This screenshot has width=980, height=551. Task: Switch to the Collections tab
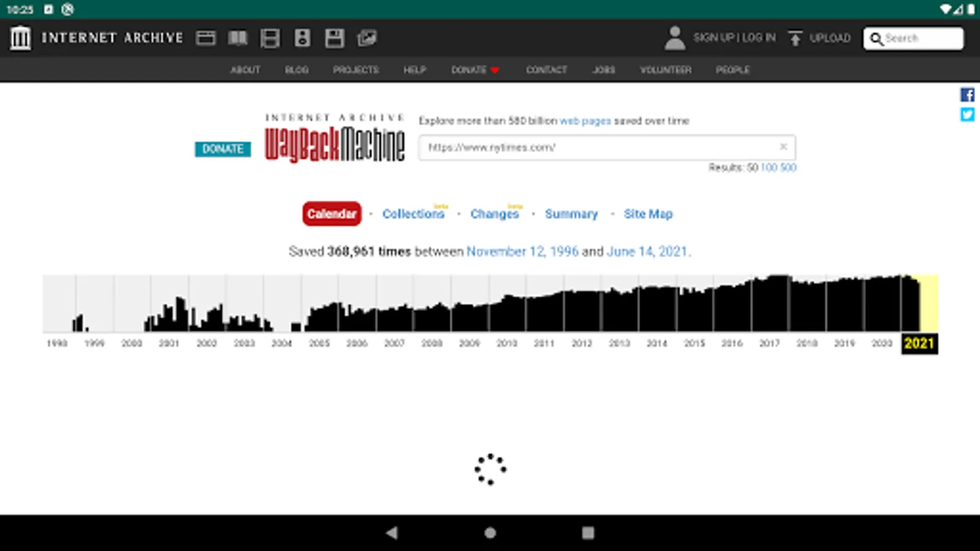point(414,214)
